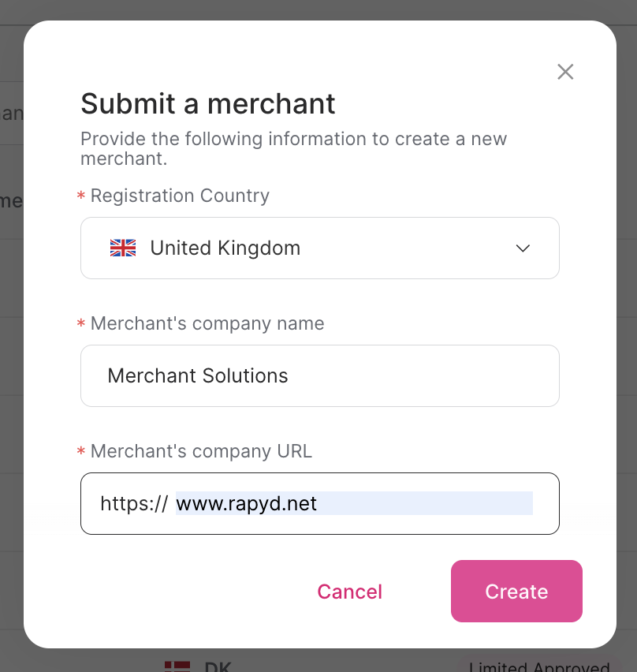Screen dimensions: 637x672
Task: Click the United Kingdom flag icon
Action: pyautogui.click(x=122, y=248)
